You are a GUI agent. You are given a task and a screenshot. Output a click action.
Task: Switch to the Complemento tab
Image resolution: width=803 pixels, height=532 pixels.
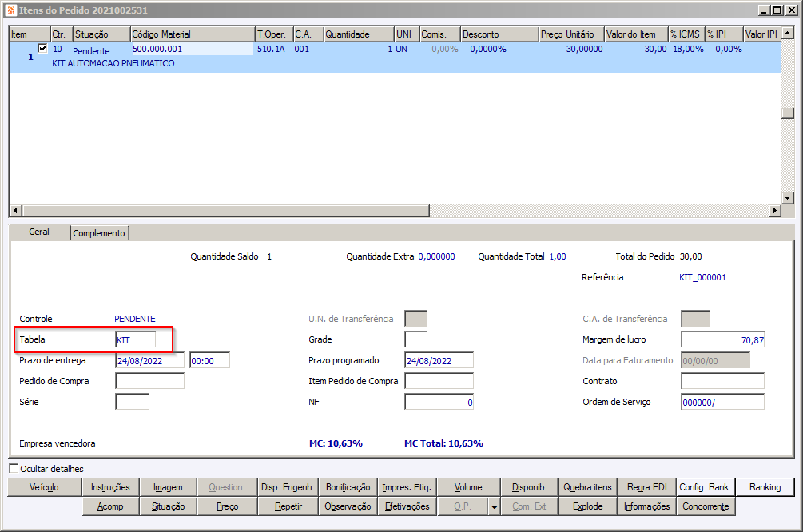(x=99, y=233)
